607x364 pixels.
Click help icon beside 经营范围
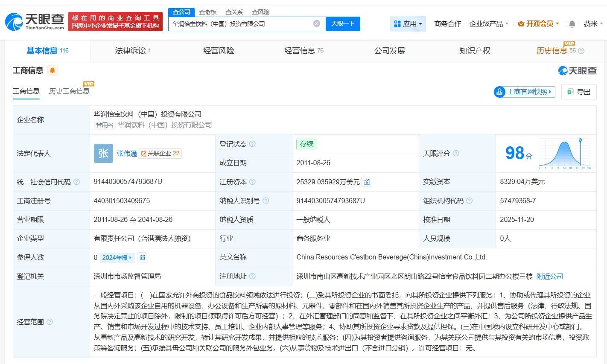(x=50, y=322)
